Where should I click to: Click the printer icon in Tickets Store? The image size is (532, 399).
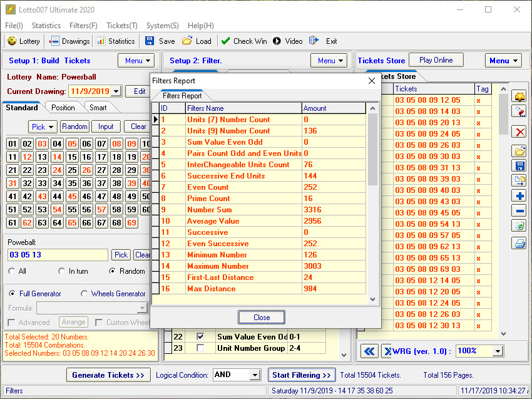(x=519, y=243)
